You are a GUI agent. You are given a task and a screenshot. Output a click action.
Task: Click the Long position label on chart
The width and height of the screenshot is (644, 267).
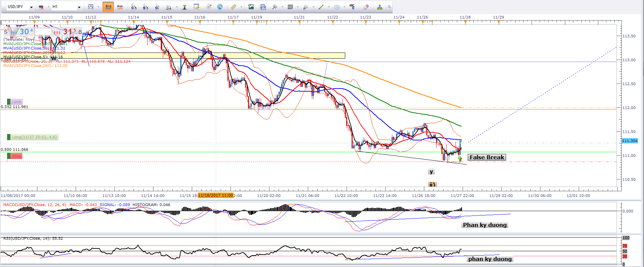34,137
